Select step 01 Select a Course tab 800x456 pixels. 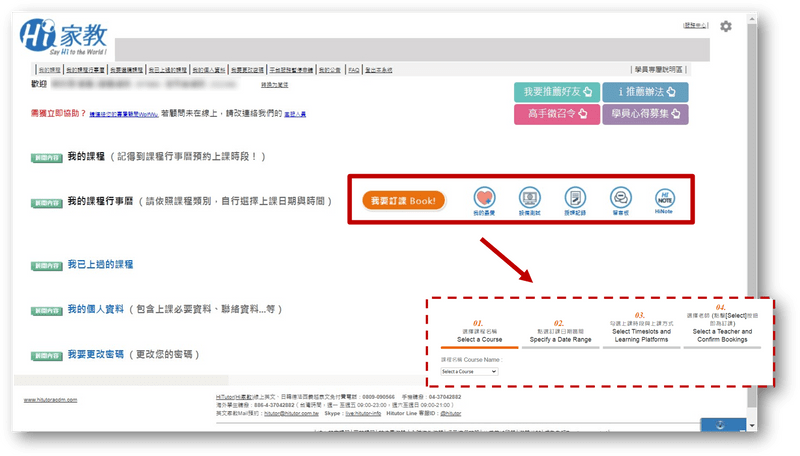coord(478,330)
